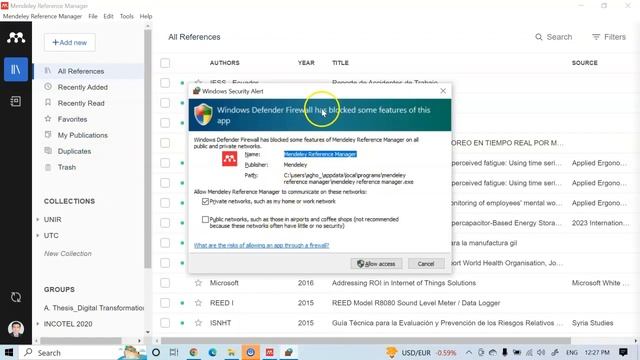The image size is (640, 360).
Task: Open the notification center icon
Action: 623,352
